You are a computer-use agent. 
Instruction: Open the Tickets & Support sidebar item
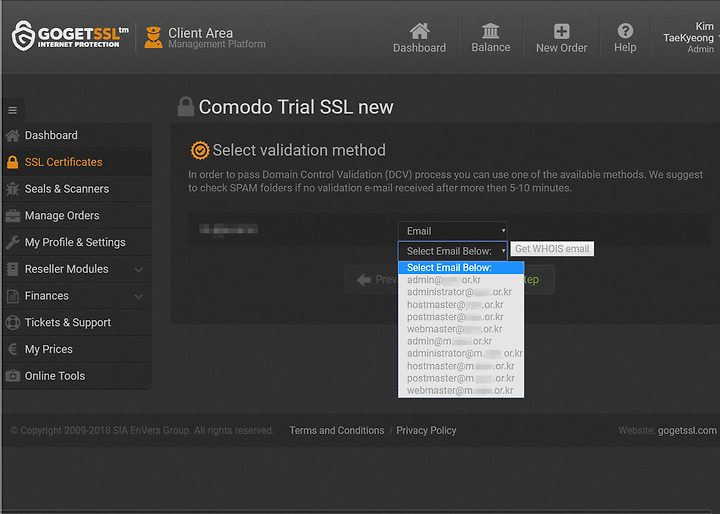click(x=77, y=322)
